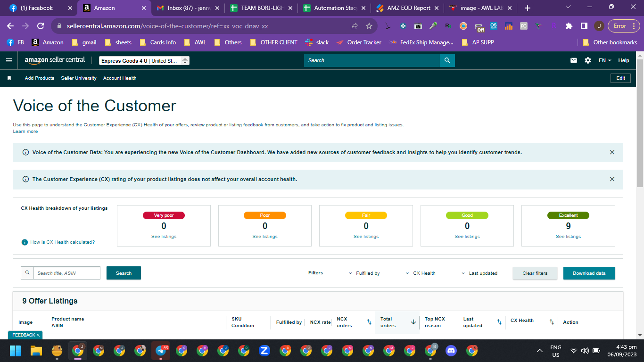Open Account Health in the nav bar
644x362 pixels.
click(120, 78)
